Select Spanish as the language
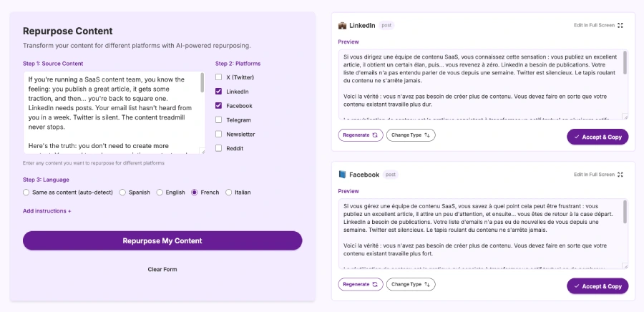 (x=122, y=192)
